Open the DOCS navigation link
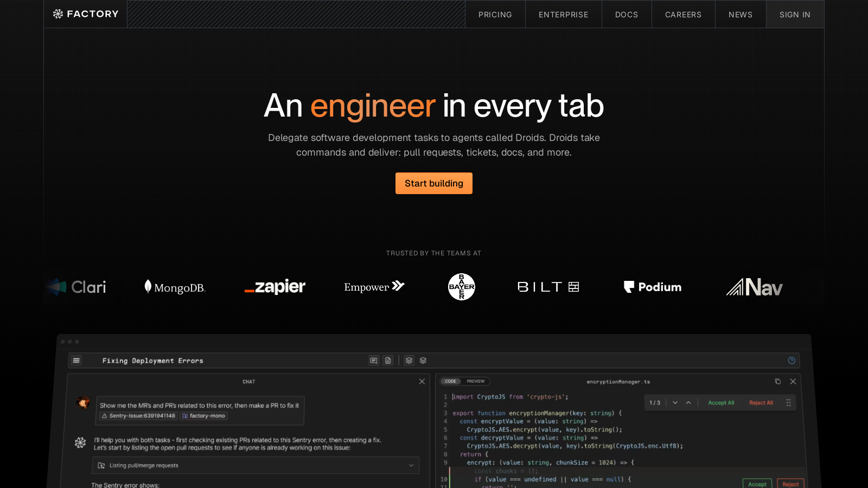 coord(627,15)
